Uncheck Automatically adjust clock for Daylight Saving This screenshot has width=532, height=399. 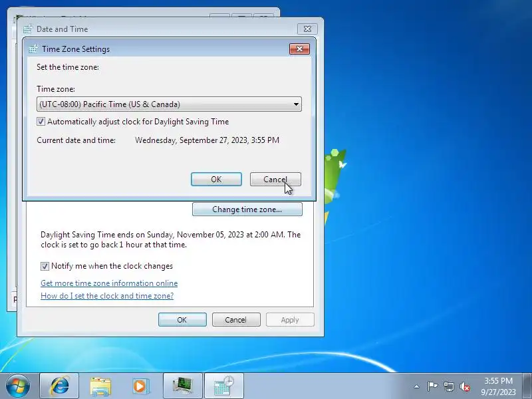(x=41, y=122)
